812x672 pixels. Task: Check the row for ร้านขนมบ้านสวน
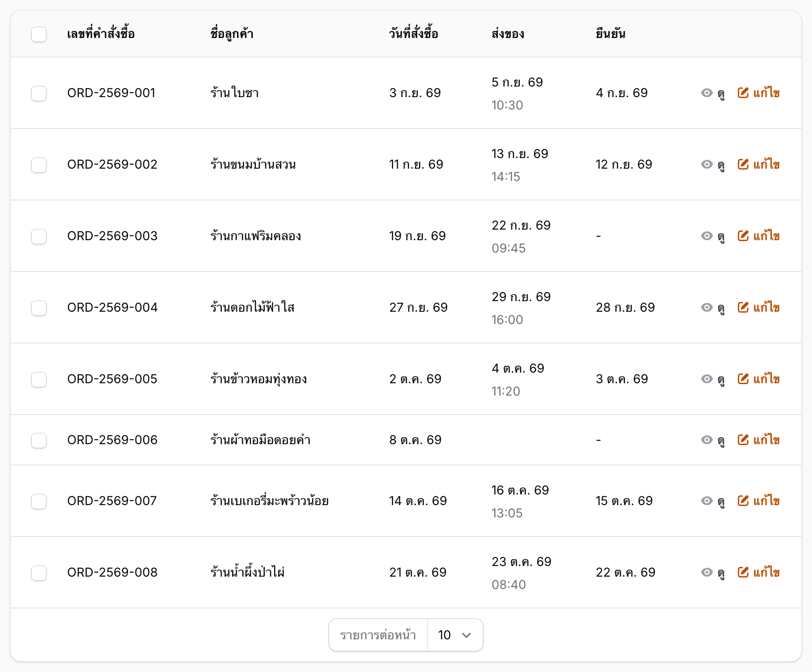coord(39,165)
